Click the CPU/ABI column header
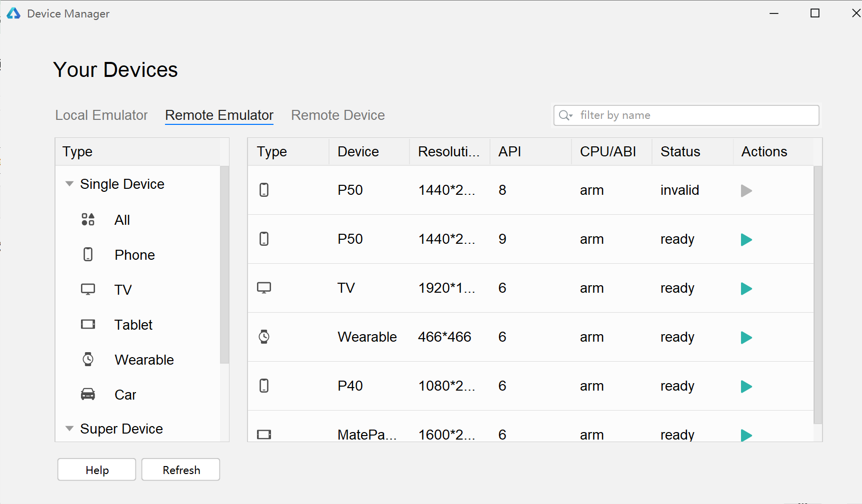The image size is (862, 504). point(611,152)
